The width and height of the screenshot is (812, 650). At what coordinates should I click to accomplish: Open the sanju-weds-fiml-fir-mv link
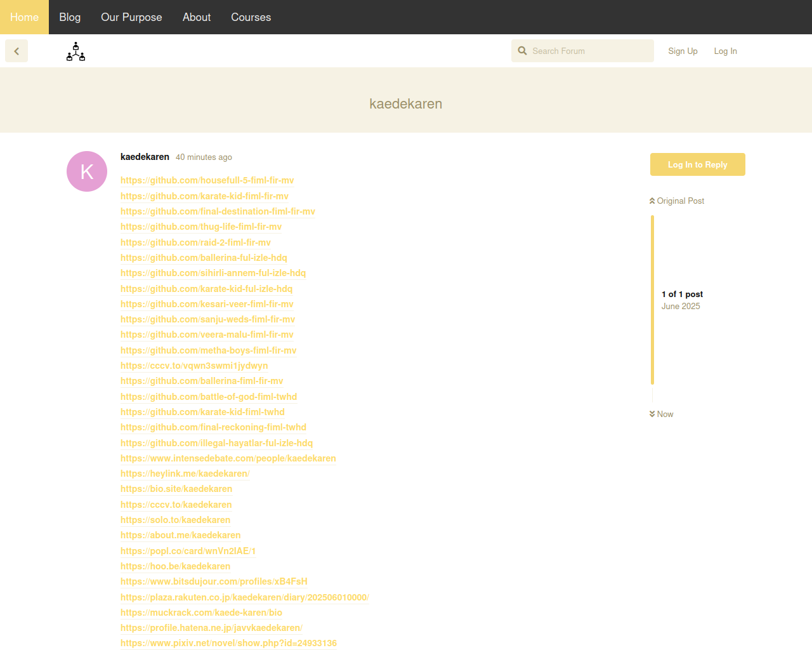pyautogui.click(x=207, y=319)
